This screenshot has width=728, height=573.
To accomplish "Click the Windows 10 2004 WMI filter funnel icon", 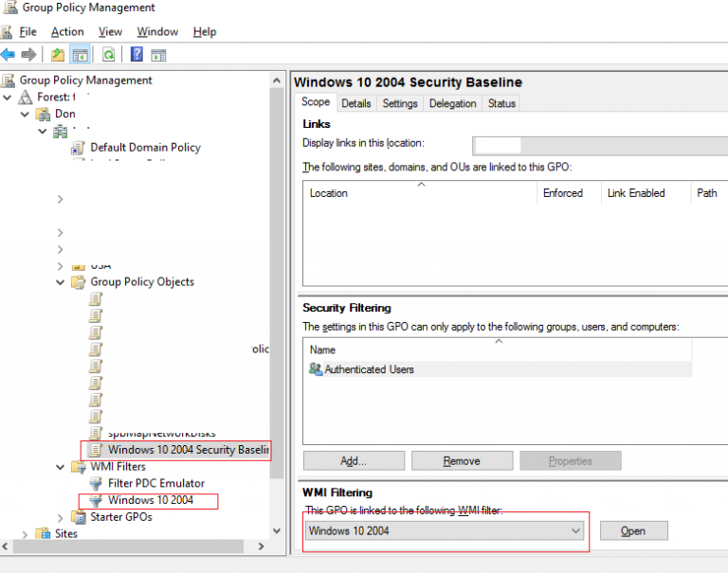I will tap(96, 501).
